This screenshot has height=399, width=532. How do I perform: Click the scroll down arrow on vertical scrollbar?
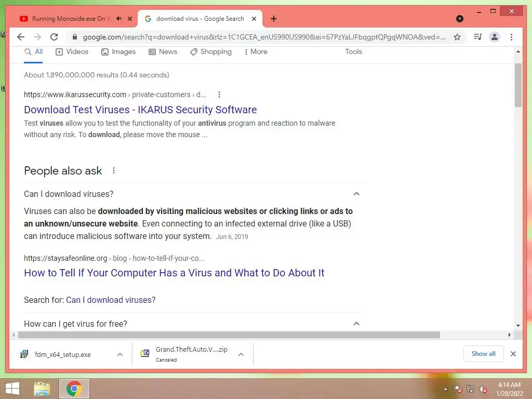coord(518,326)
